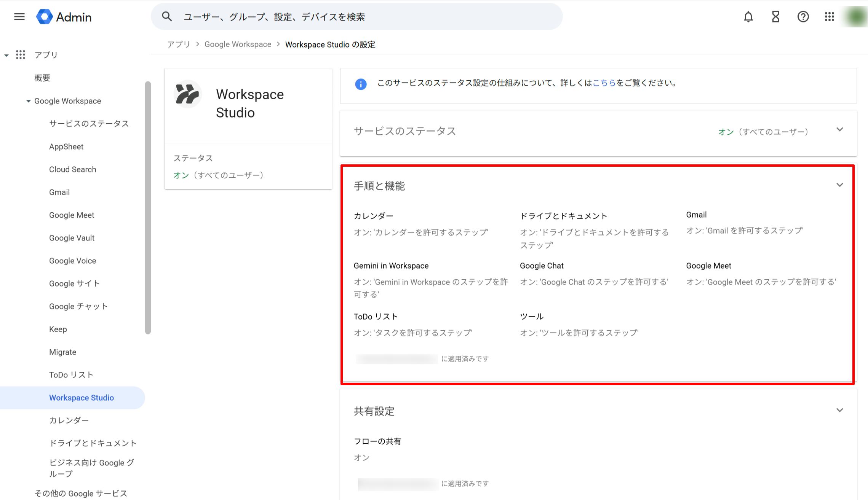Click the Google Meet setting in 手順と機能
Image resolution: width=868 pixels, height=500 pixels.
761,274
